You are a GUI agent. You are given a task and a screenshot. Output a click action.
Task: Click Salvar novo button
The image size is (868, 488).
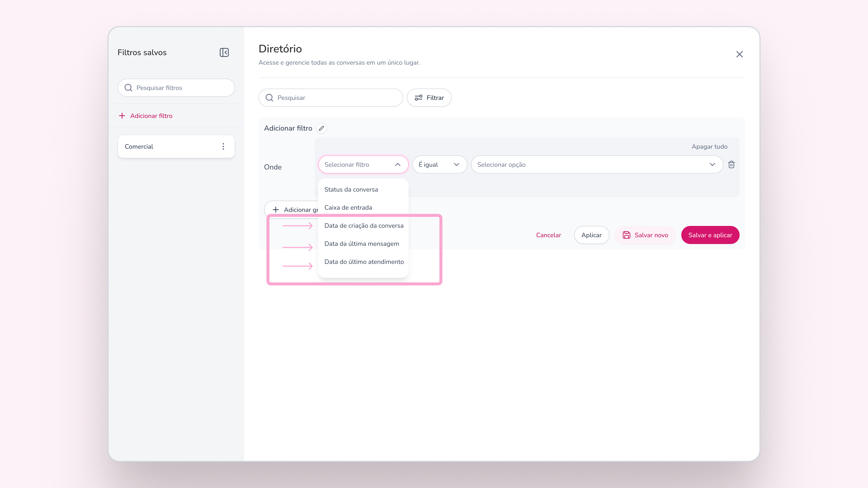(x=645, y=235)
